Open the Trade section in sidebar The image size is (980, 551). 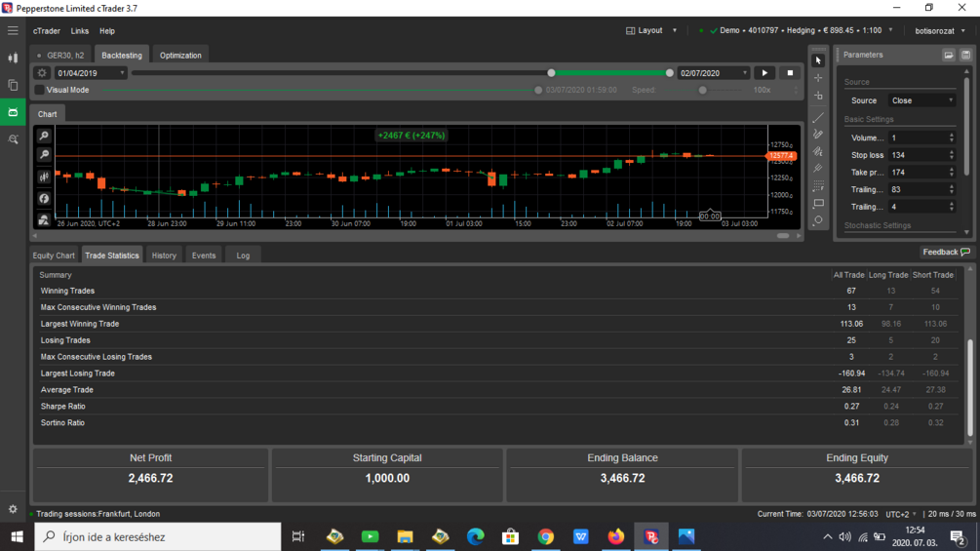coord(13,58)
